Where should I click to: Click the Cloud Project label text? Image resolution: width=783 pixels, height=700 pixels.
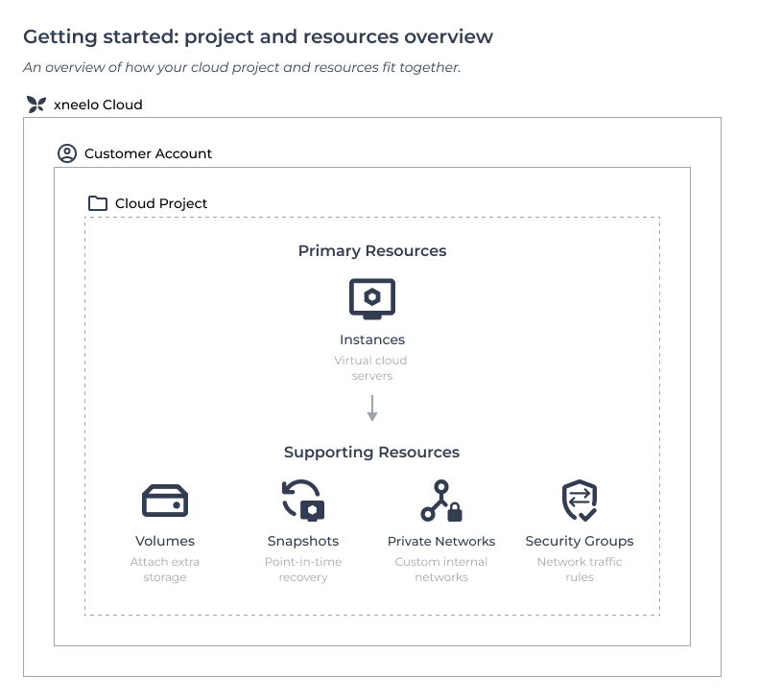point(161,203)
